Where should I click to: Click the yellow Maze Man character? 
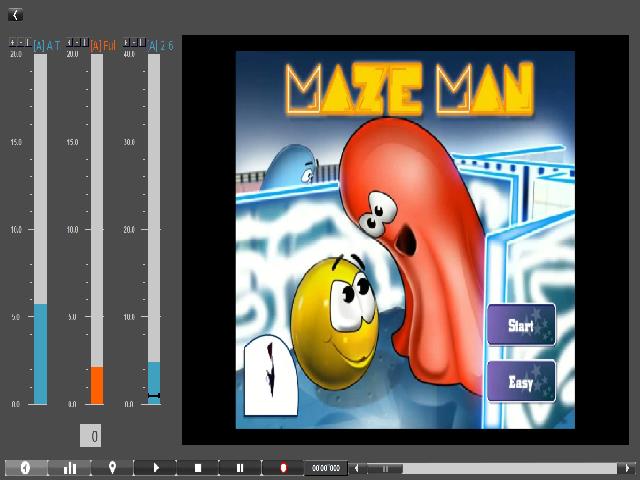336,324
